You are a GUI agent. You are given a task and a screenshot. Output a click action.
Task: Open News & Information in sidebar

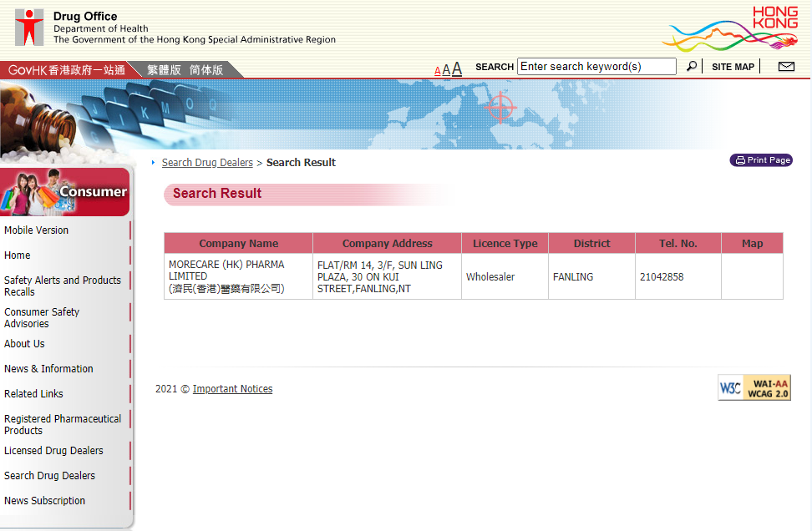tap(48, 368)
